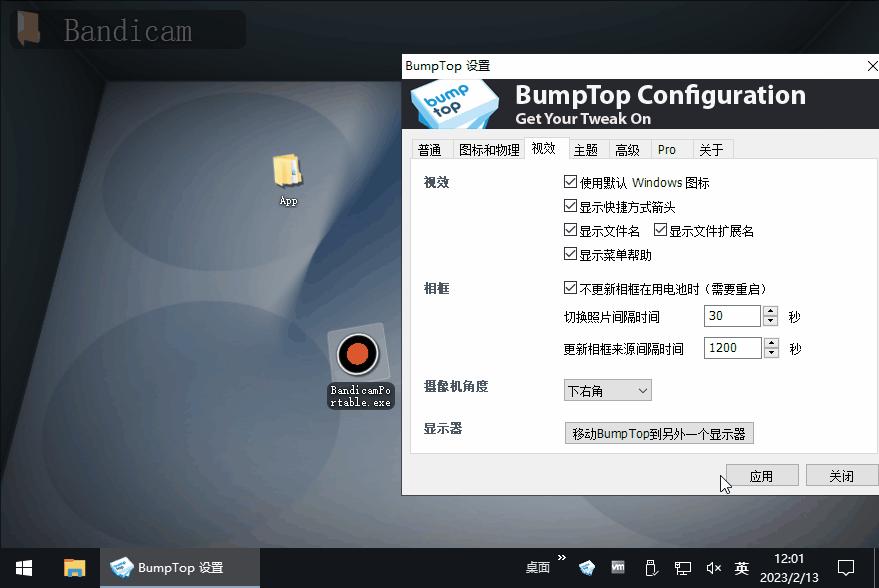Open File Explorer from the taskbar
Viewport: 879px width, 588px height.
coord(75,567)
